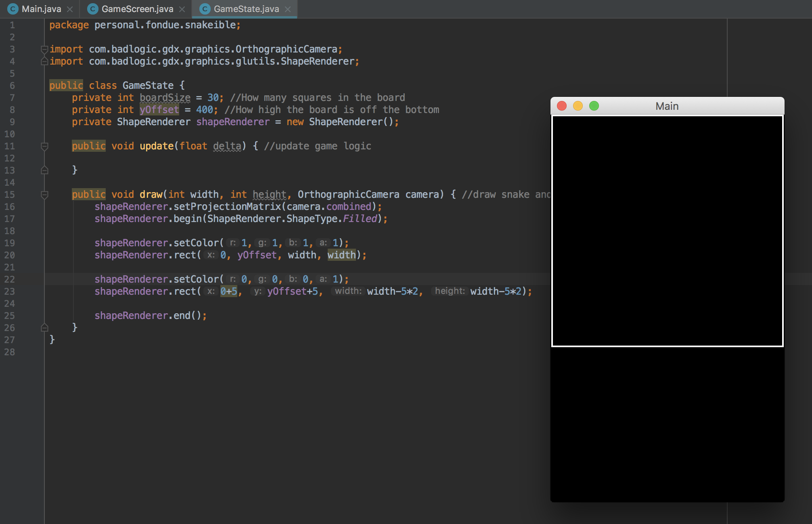Collapse the draw method fold on line 15
The image size is (812, 524).
(44, 195)
